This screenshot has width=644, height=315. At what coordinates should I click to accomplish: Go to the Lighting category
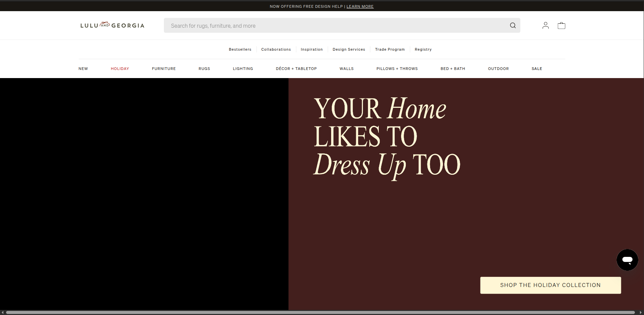[x=243, y=69]
